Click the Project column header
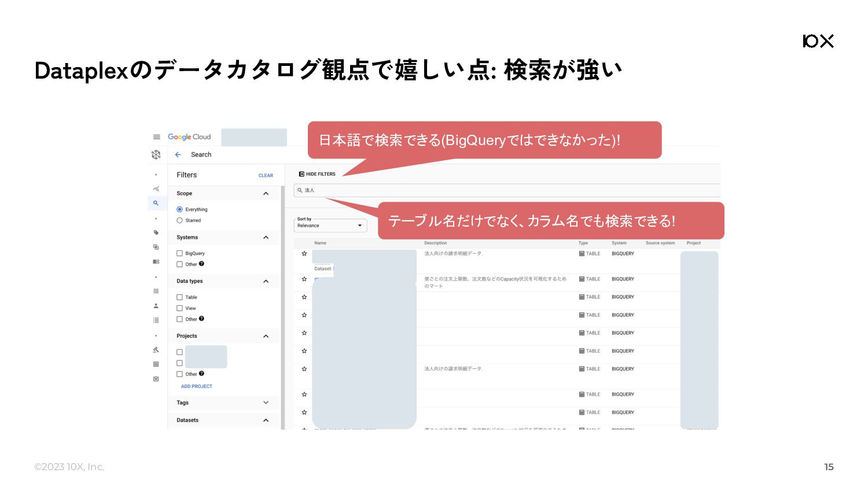 point(694,243)
